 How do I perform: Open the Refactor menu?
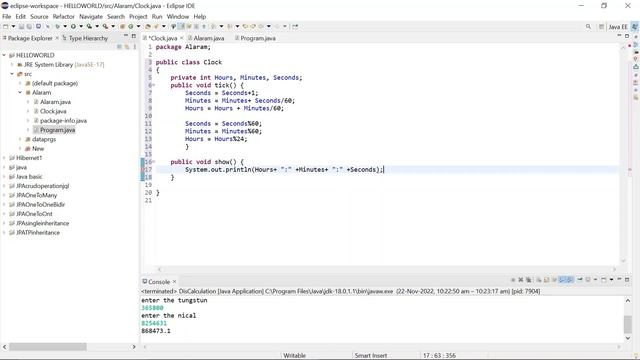pos(63,16)
